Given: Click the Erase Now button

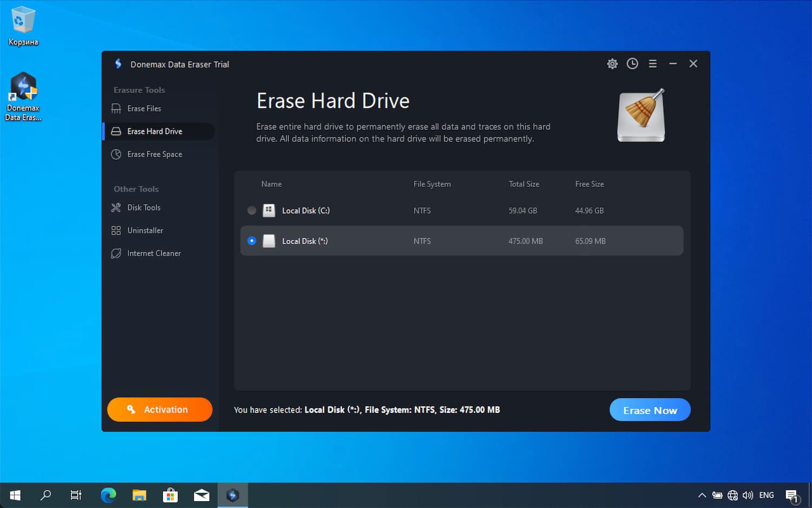Looking at the screenshot, I should coord(650,410).
